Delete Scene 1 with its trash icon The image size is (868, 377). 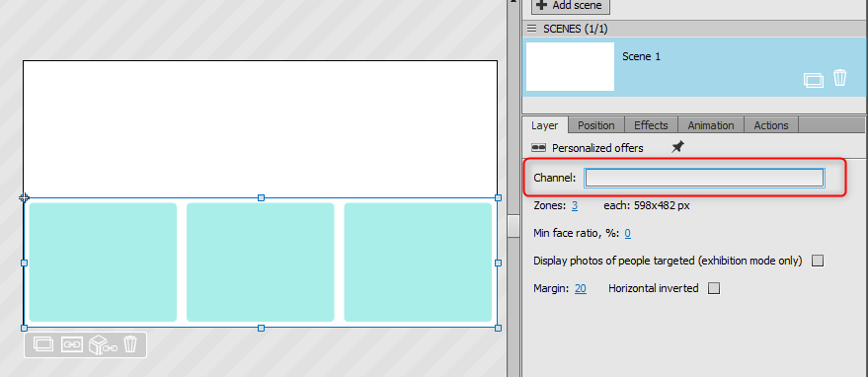click(839, 78)
